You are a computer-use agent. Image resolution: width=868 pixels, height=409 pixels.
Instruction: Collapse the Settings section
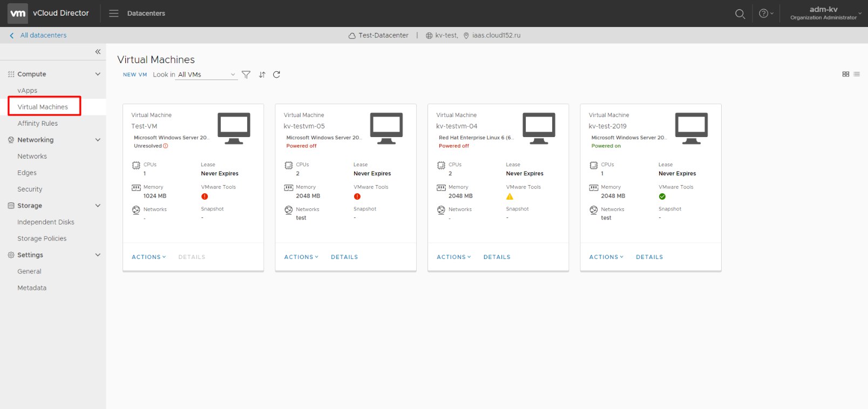tap(98, 255)
